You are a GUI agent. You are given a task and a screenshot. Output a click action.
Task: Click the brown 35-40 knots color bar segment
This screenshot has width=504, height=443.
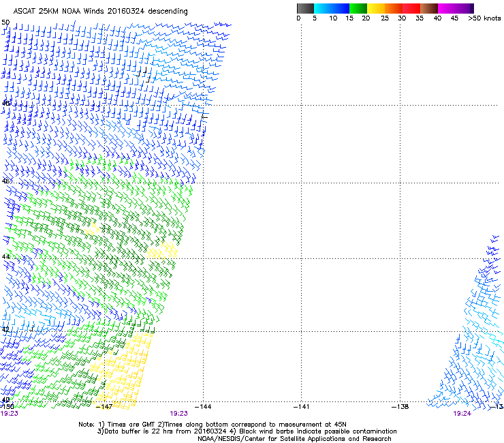coord(429,8)
